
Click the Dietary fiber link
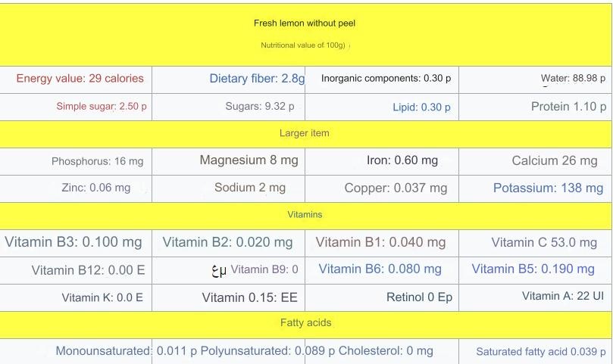pos(257,79)
